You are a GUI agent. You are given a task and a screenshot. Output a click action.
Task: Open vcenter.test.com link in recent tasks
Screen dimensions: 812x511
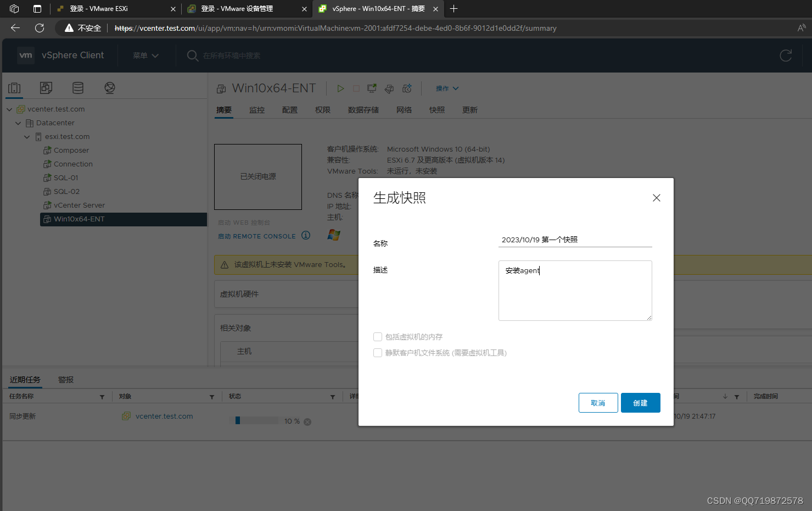(x=164, y=416)
